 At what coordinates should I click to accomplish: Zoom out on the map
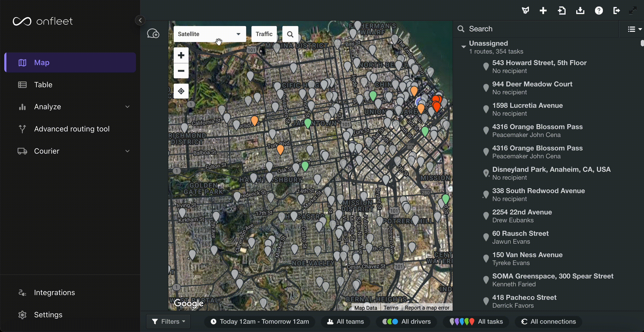[x=181, y=71]
